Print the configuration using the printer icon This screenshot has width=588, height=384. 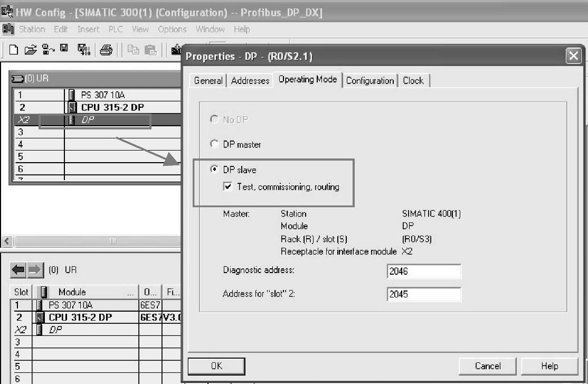point(106,50)
